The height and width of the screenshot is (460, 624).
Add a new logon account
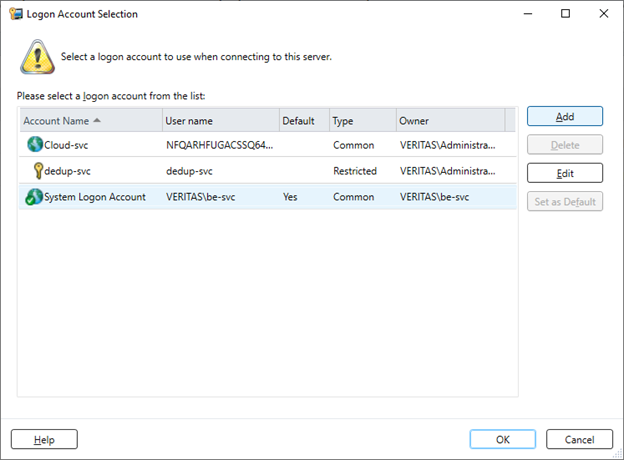(x=565, y=117)
